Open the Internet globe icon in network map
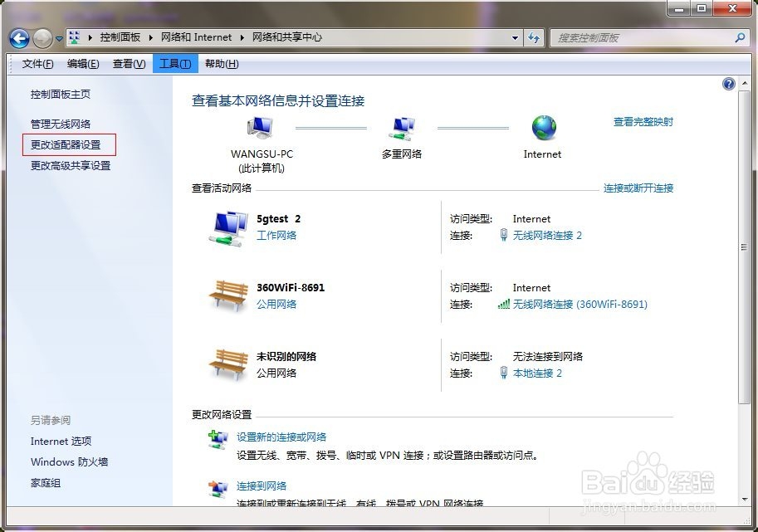 tap(543, 129)
